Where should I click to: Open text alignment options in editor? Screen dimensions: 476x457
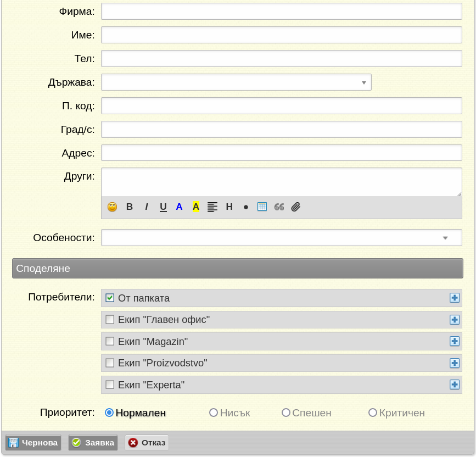coord(212,207)
